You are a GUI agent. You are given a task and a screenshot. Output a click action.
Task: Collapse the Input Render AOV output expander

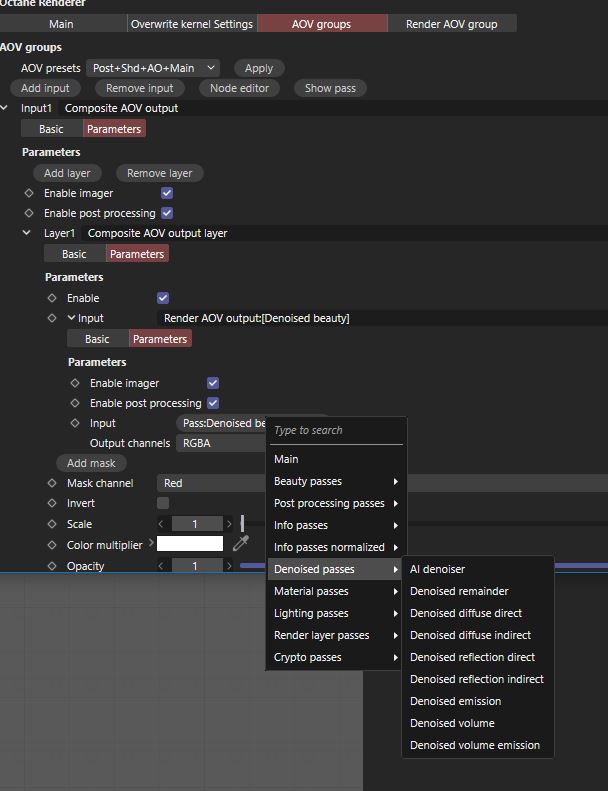click(x=71, y=318)
